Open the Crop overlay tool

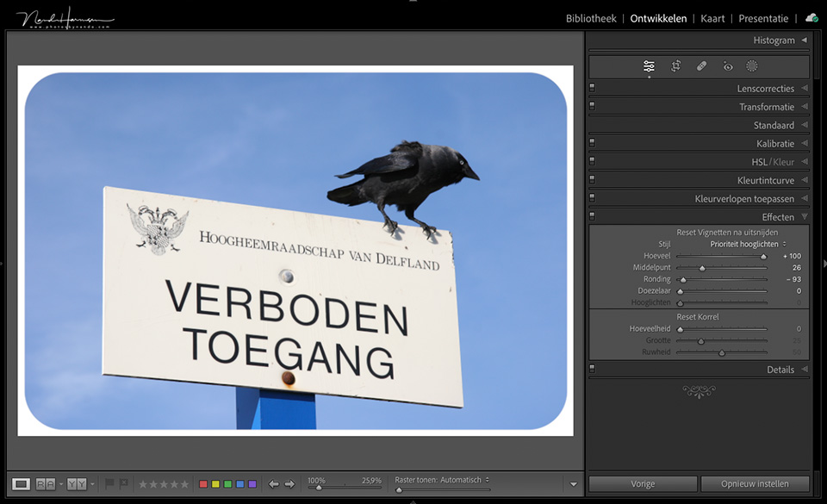tap(675, 65)
